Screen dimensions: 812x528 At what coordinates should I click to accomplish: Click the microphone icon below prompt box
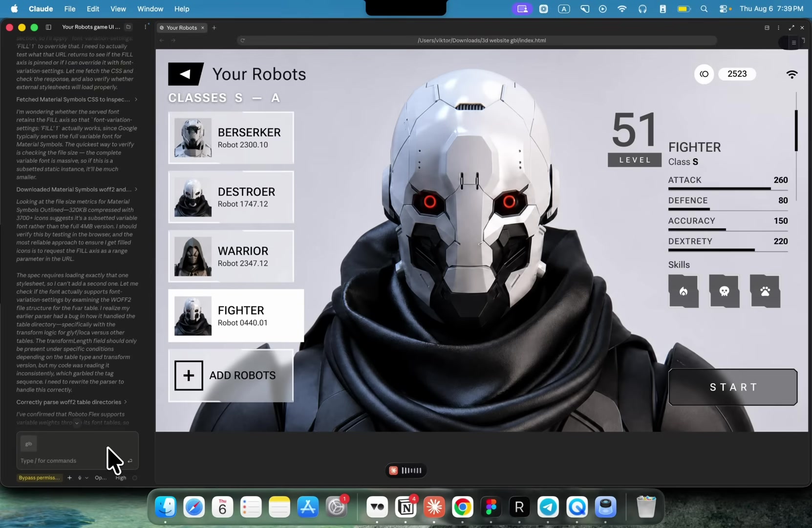[80, 478]
